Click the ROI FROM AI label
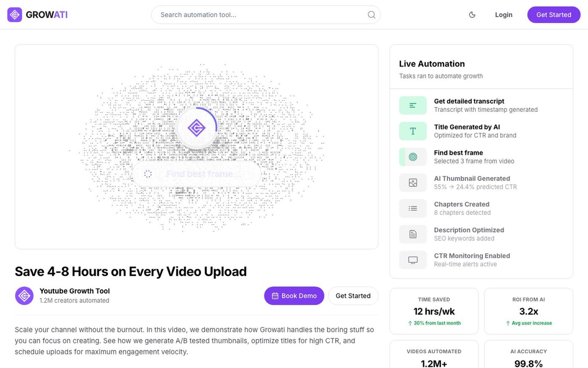The height and width of the screenshot is (368, 588). pyautogui.click(x=529, y=299)
